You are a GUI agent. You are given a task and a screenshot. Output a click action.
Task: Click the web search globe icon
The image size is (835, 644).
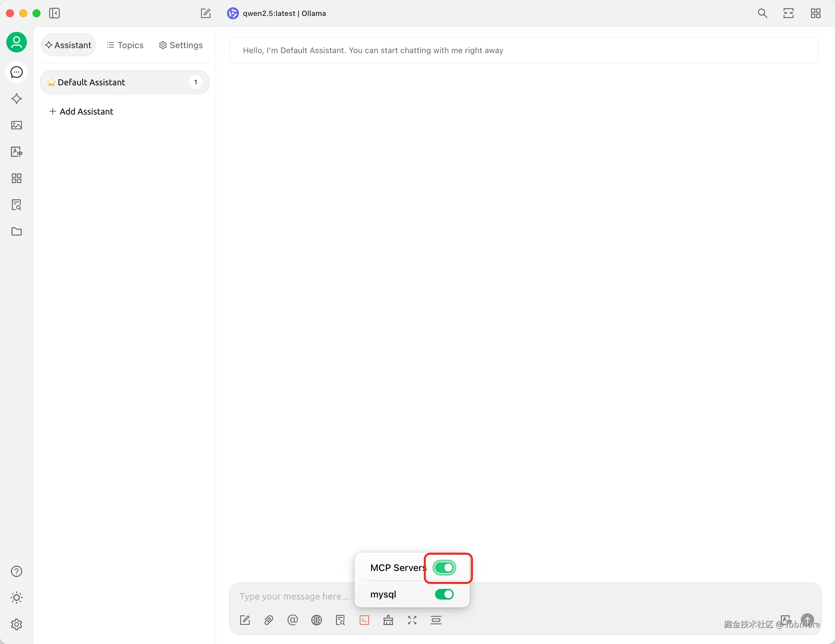click(316, 620)
